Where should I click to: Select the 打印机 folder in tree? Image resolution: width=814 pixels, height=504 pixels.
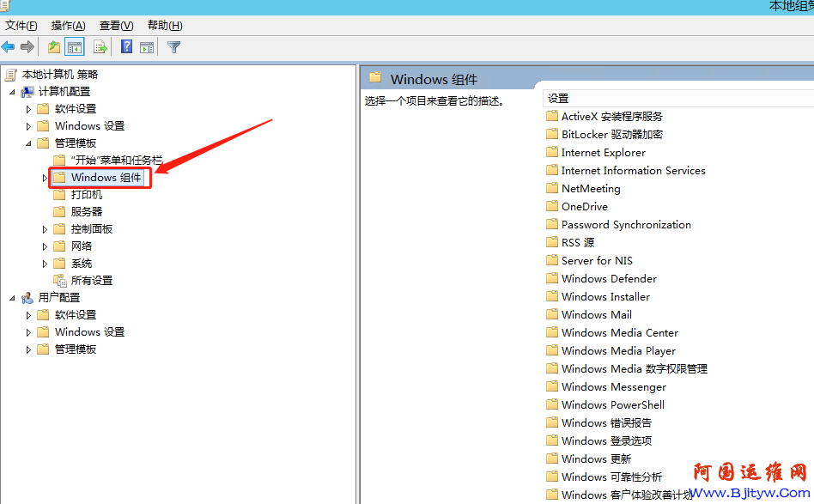(86, 195)
